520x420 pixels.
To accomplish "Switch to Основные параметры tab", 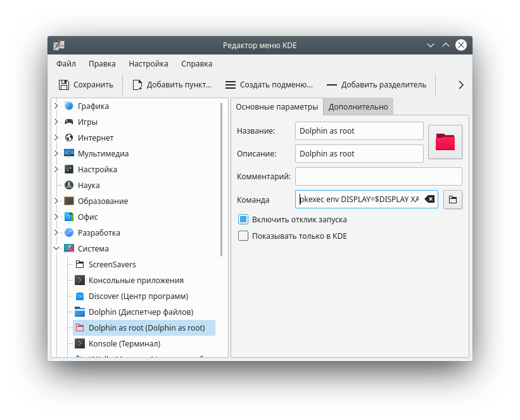I will tap(277, 107).
